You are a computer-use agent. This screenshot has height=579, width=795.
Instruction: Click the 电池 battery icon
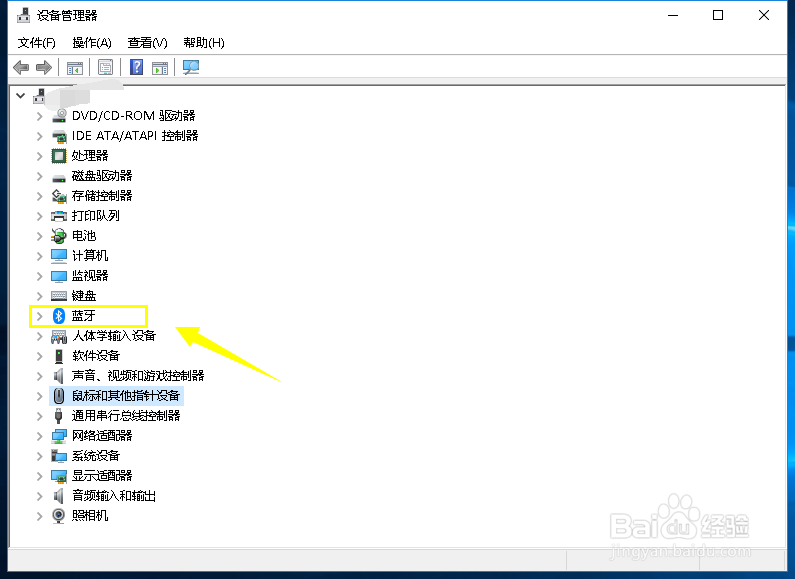click(59, 236)
